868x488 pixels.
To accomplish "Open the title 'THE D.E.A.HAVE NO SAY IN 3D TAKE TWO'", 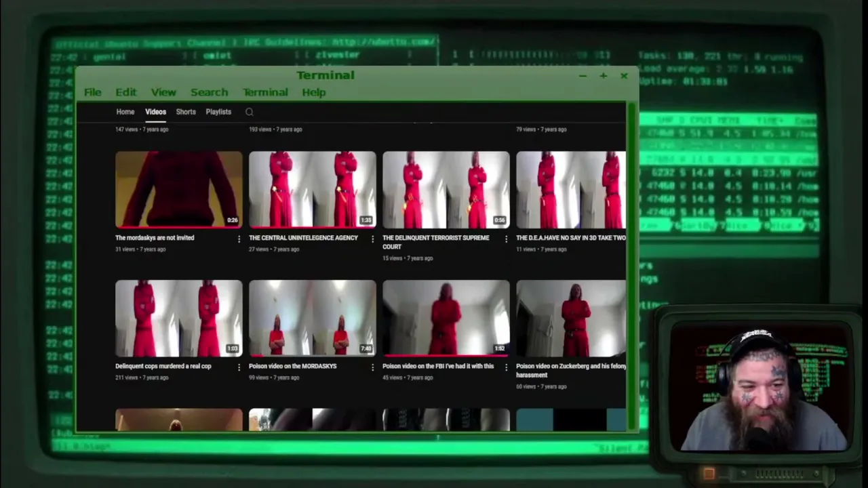I will 571,238.
